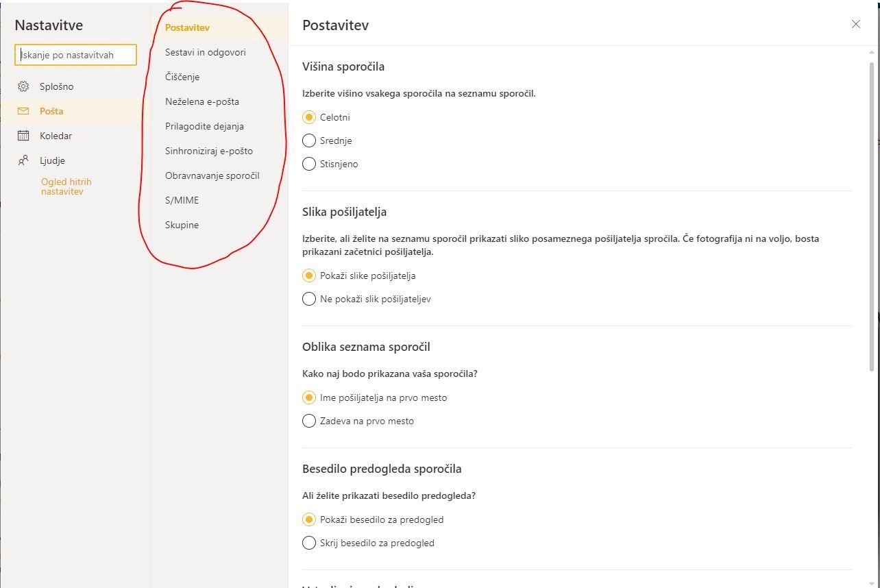Viewport: 880px width, 588px height.
Task: Open the Sestavi in odgovori section
Action: point(206,52)
